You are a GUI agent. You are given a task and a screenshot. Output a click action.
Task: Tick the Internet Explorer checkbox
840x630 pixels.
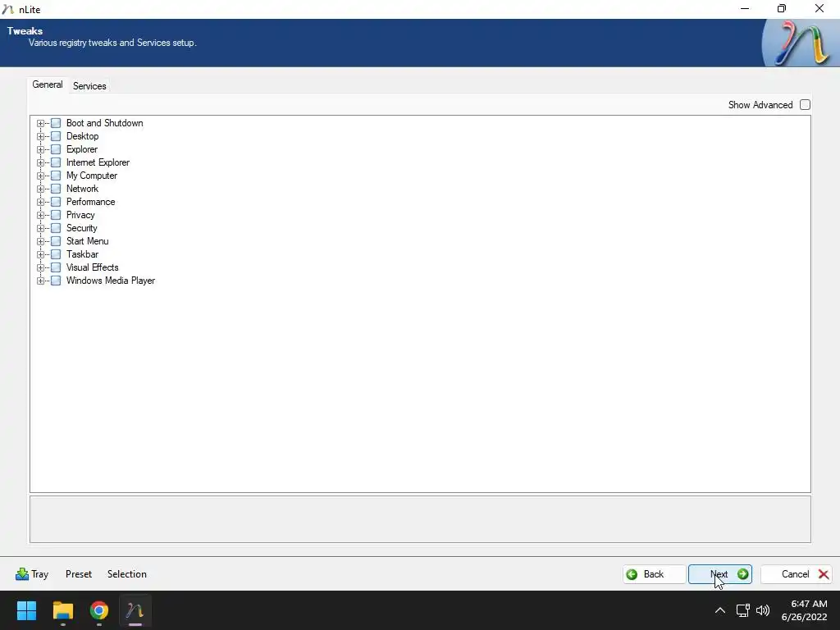tap(56, 162)
